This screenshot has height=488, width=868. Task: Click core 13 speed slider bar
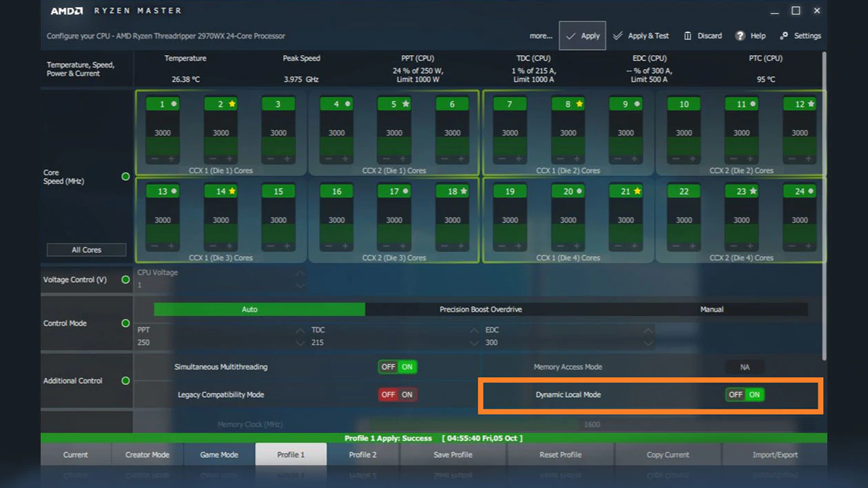(163, 221)
